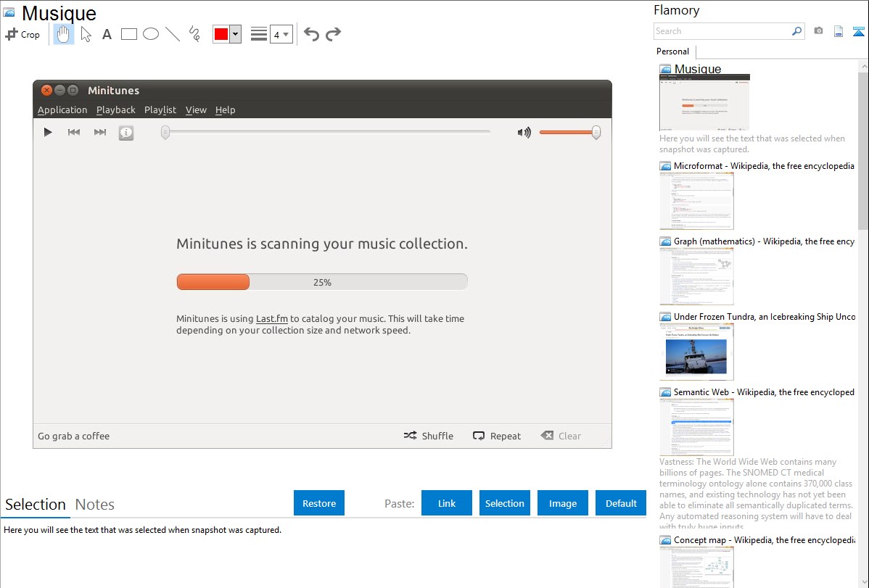Open the Playlist menu in Minitunes
Viewport: 869px width, 588px height.
[x=160, y=109]
